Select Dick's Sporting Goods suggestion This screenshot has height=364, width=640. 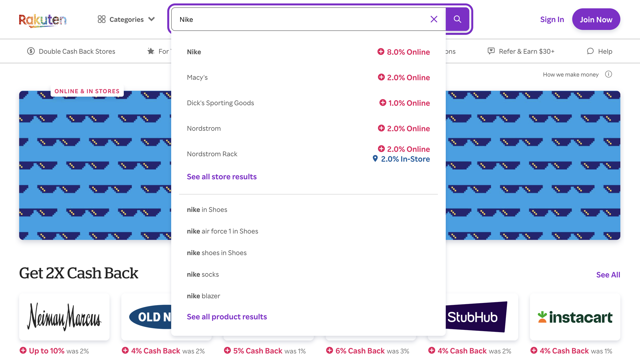click(308, 103)
